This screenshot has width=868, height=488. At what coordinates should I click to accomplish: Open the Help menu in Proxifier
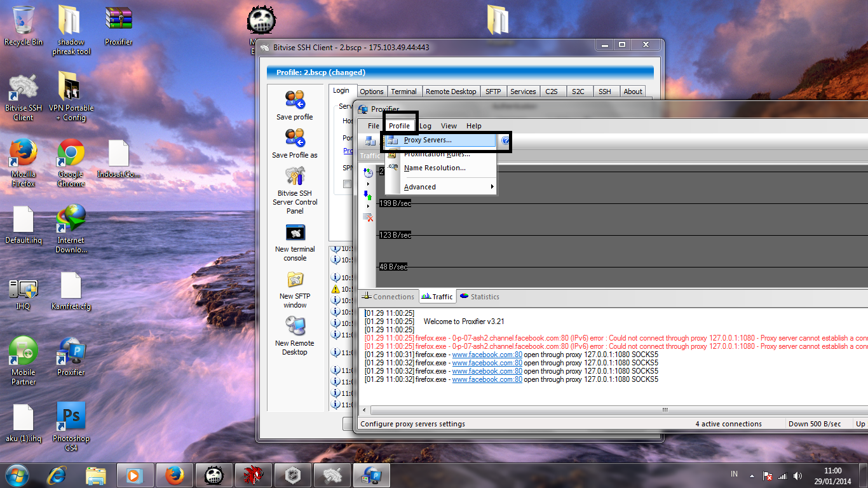point(474,126)
